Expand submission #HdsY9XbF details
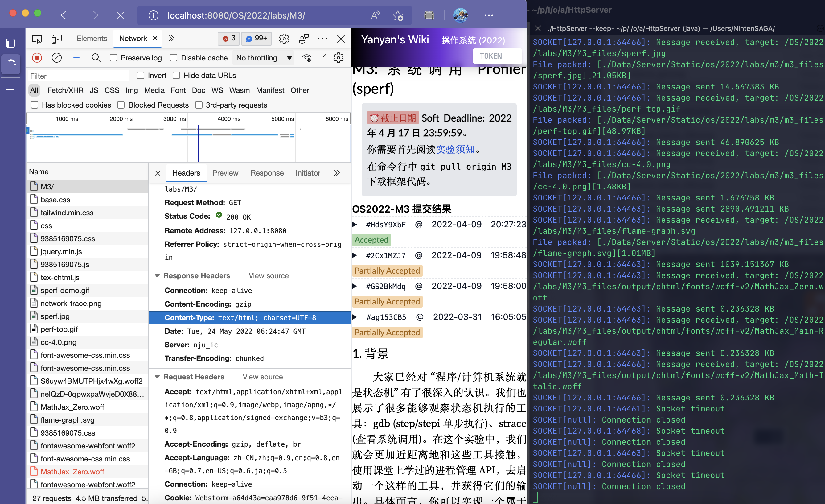The image size is (825, 504). [355, 224]
